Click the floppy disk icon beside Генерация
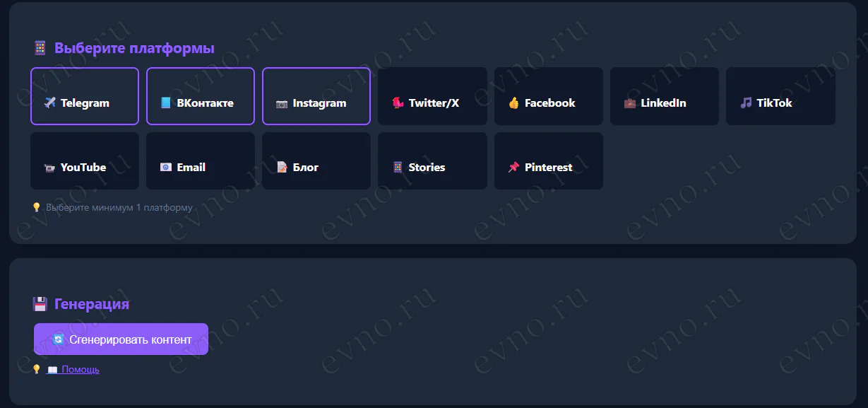 click(40, 304)
